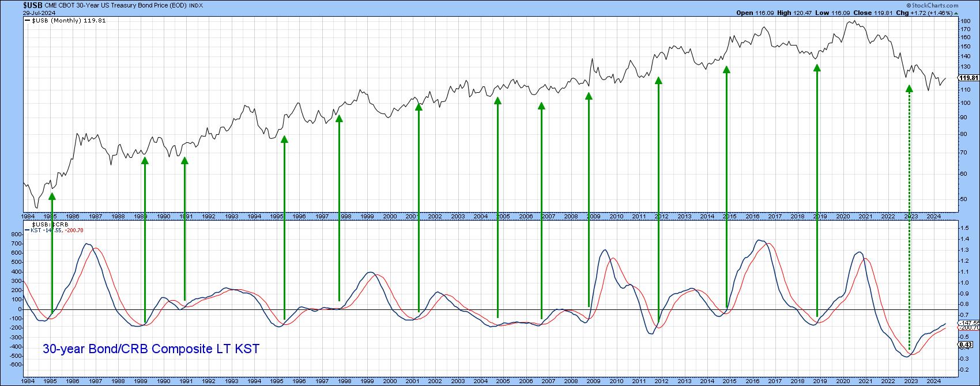Viewport: 980px width, 386px height.
Task: Click 1987 on the upper panel's year axis
Action: pos(96,217)
